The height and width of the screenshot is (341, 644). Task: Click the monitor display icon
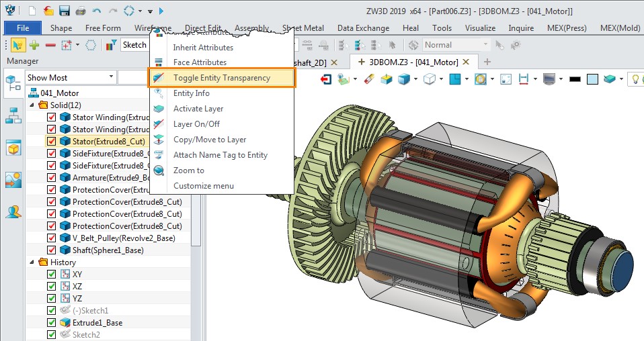click(549, 79)
